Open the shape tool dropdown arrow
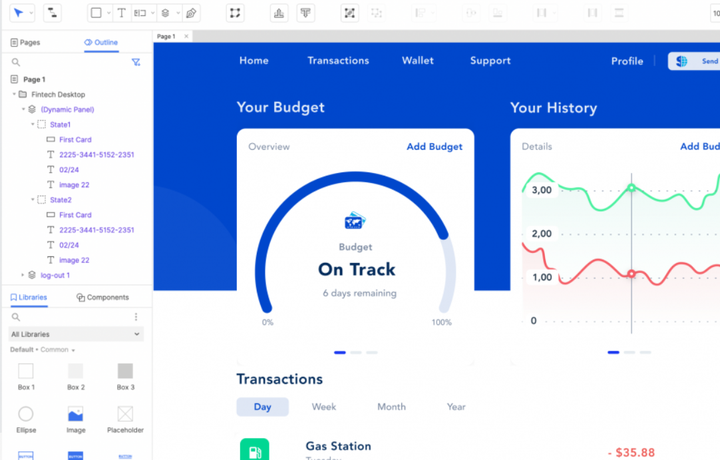The image size is (720, 460). 108,13
